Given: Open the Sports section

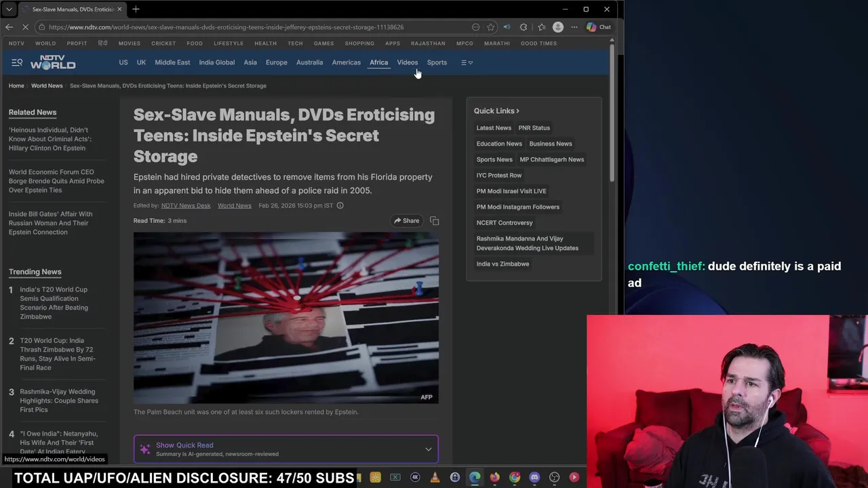Looking at the screenshot, I should click(437, 62).
